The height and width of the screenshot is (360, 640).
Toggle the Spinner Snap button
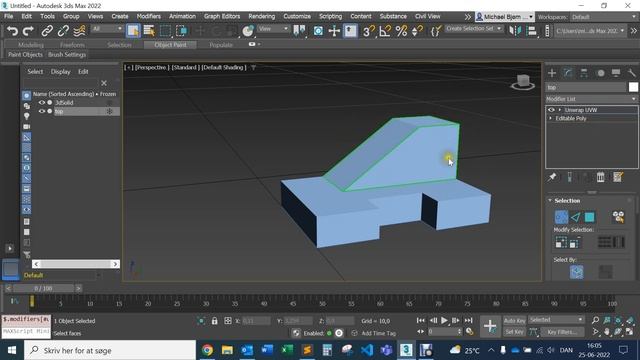click(417, 31)
